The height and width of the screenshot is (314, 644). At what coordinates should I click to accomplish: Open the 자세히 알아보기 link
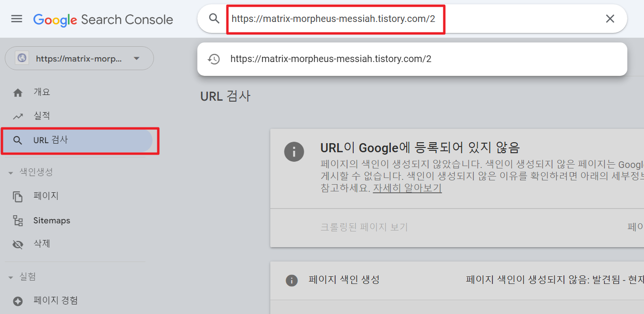pyautogui.click(x=407, y=188)
